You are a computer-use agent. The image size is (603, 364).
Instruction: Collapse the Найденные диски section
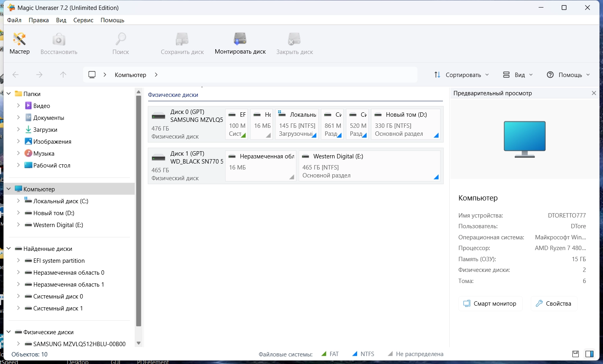[x=9, y=248]
